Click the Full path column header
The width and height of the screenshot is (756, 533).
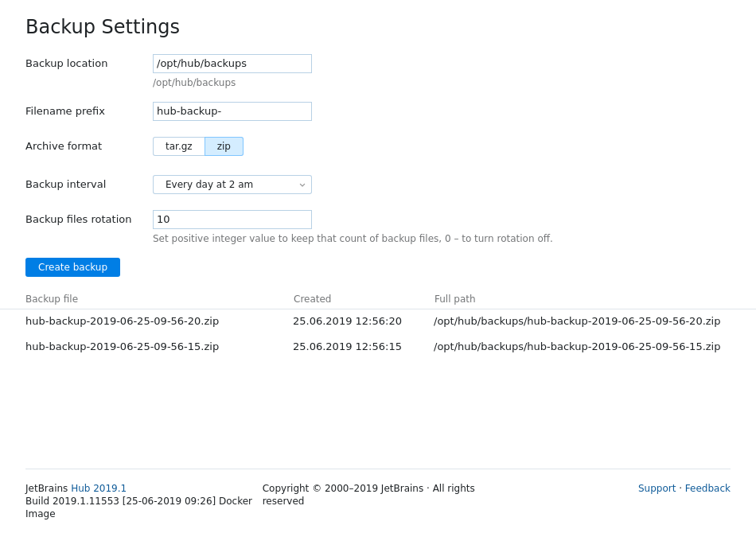point(454,299)
